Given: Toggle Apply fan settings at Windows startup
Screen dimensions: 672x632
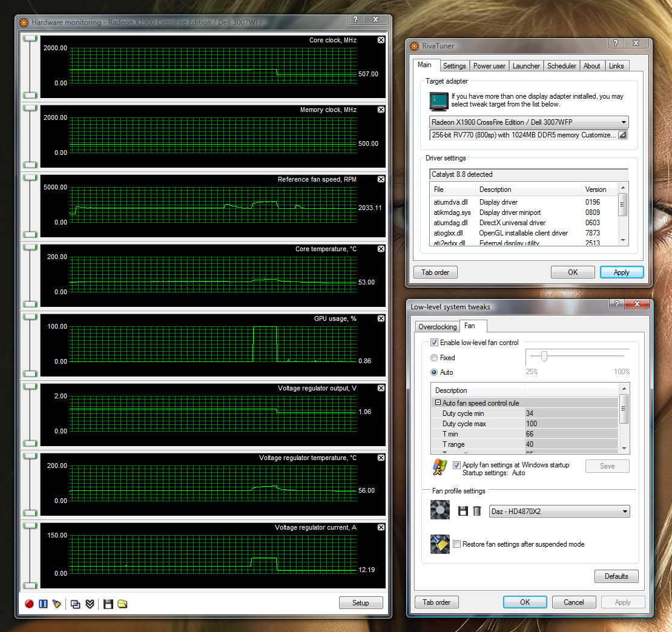Looking at the screenshot, I should click(457, 465).
